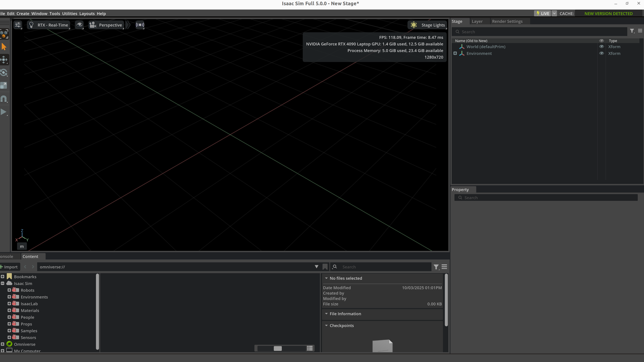Expand the Robots folder

9,290
